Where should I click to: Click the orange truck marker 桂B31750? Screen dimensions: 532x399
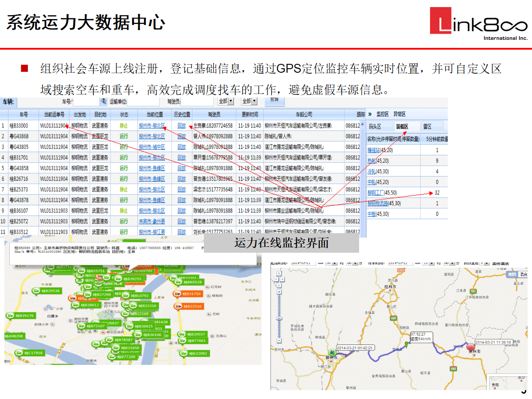click(x=188, y=294)
